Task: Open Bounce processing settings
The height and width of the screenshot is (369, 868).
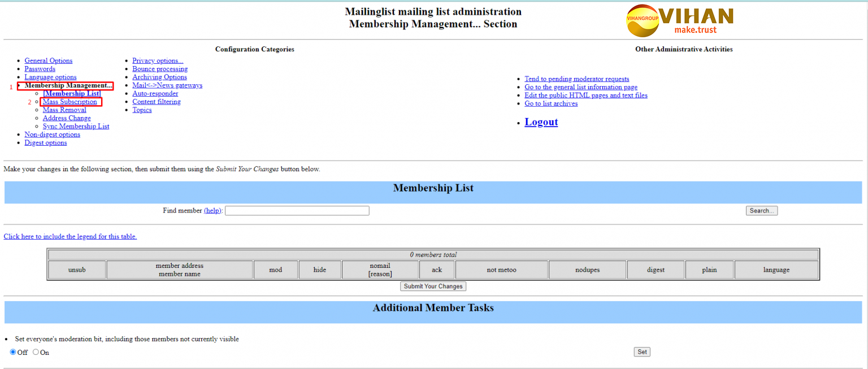Action: [x=160, y=69]
